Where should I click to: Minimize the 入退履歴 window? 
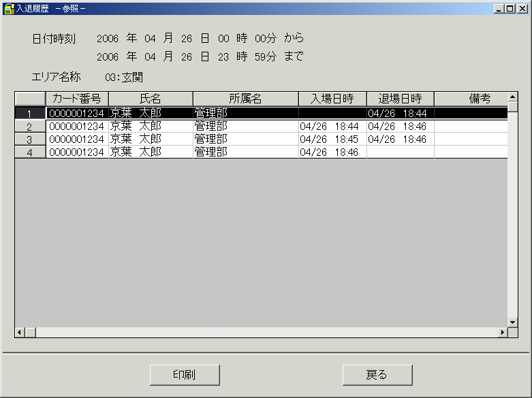coord(499,9)
